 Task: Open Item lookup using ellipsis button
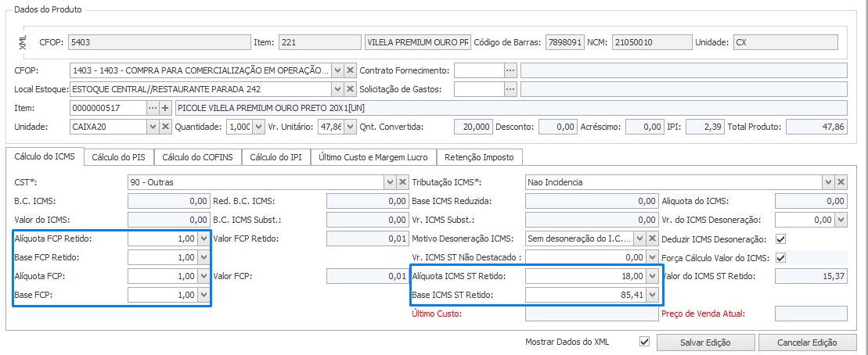coord(153,108)
